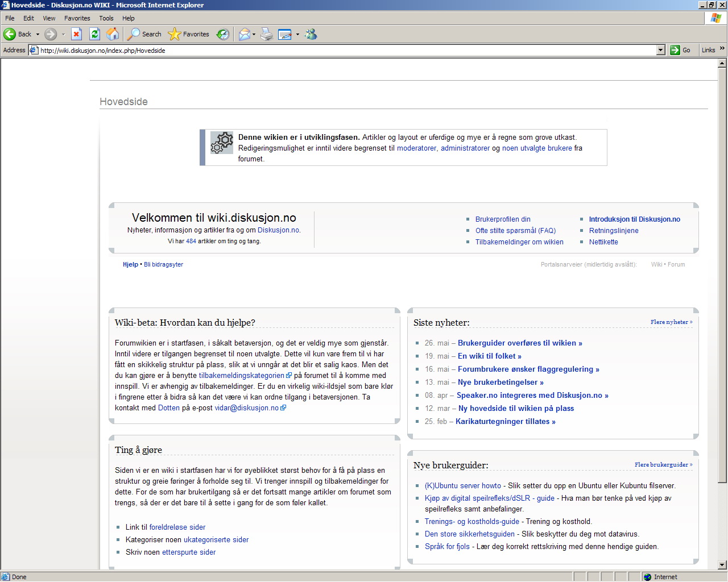Open Forumbrukere ønsker flaggregulering news
This screenshot has height=582, width=728.
coord(528,369)
